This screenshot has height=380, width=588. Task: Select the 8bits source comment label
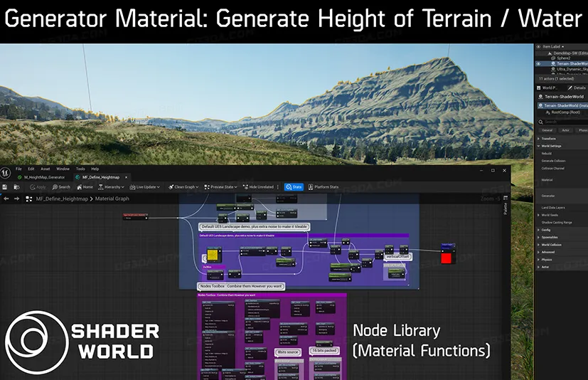(x=288, y=352)
